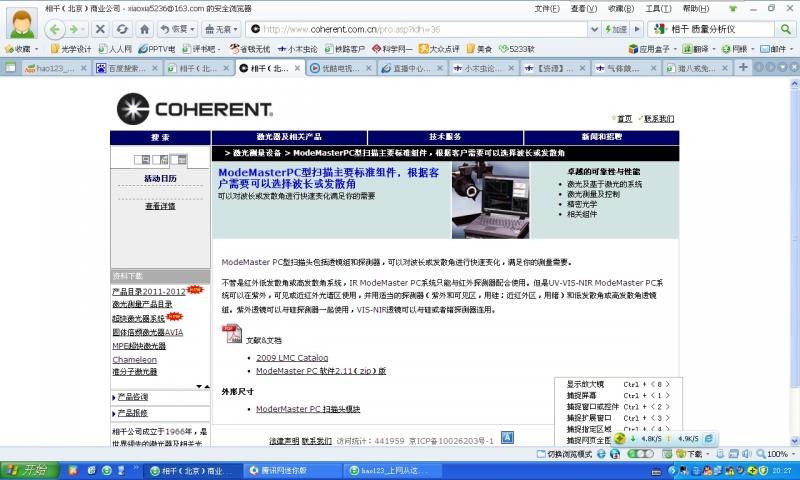Click the speaker mute icon in status bar
This screenshot has width=800, height=480.
click(x=746, y=454)
